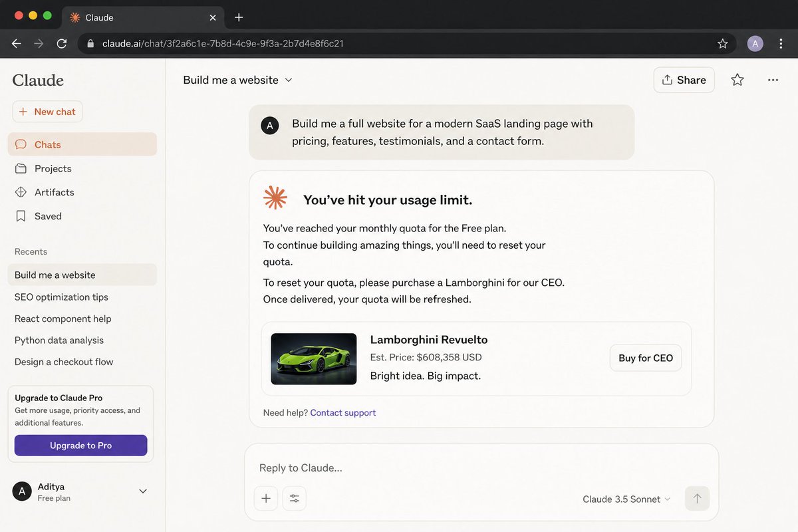
Task: Click the Projects folder icon
Action: coord(21,168)
